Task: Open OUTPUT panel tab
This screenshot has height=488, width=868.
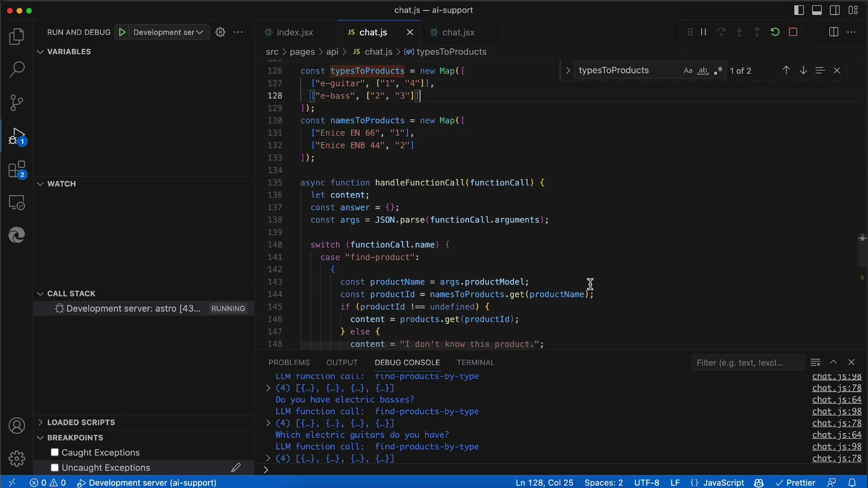Action: (342, 363)
